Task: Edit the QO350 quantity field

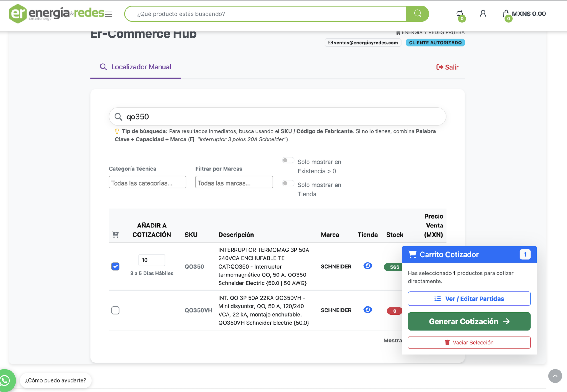Action: [152, 260]
